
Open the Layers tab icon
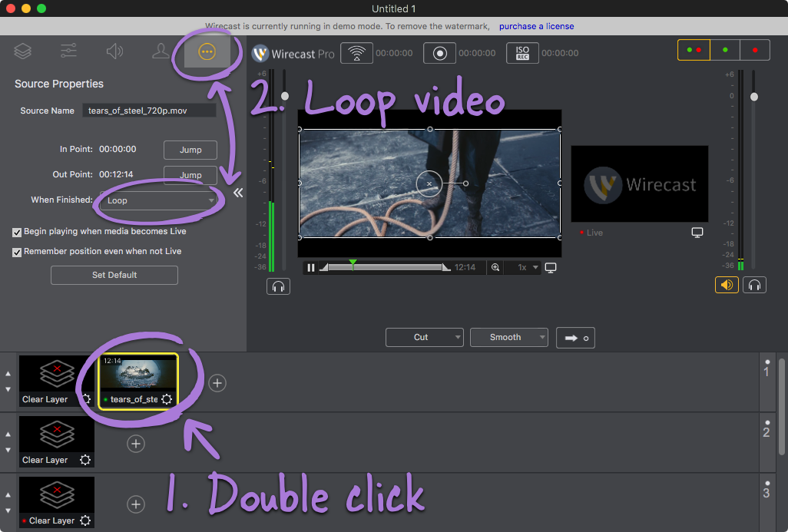[22, 51]
